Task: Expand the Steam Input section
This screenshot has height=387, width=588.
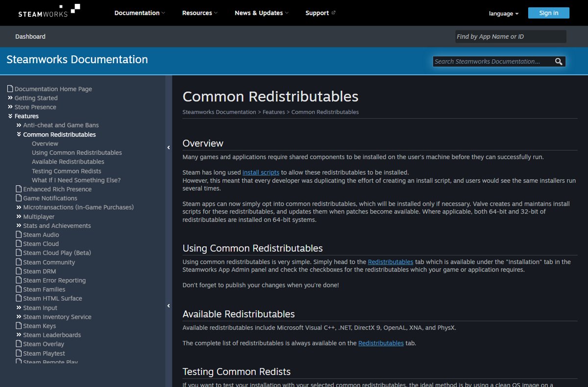Action: (19, 308)
